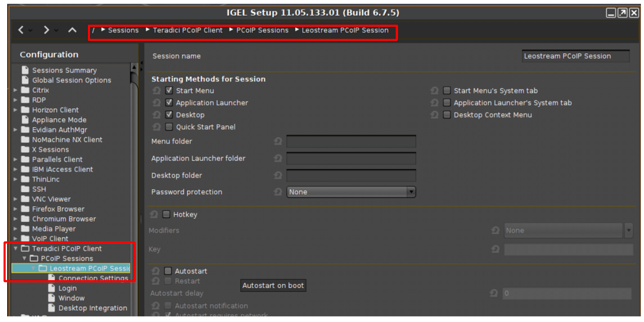
Task: Select Firefox Browser in the configuration tree
Action: point(58,209)
